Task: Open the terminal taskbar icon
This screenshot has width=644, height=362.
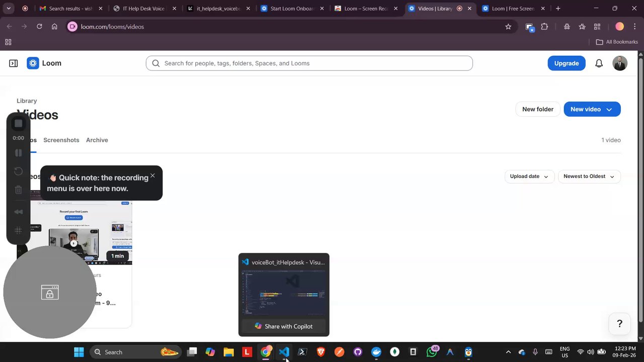Action: pyautogui.click(x=302, y=352)
